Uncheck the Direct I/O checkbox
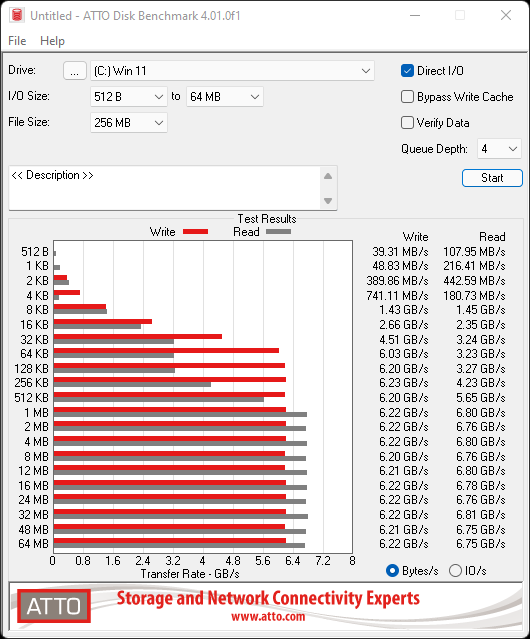The width and height of the screenshot is (530, 639). click(407, 71)
